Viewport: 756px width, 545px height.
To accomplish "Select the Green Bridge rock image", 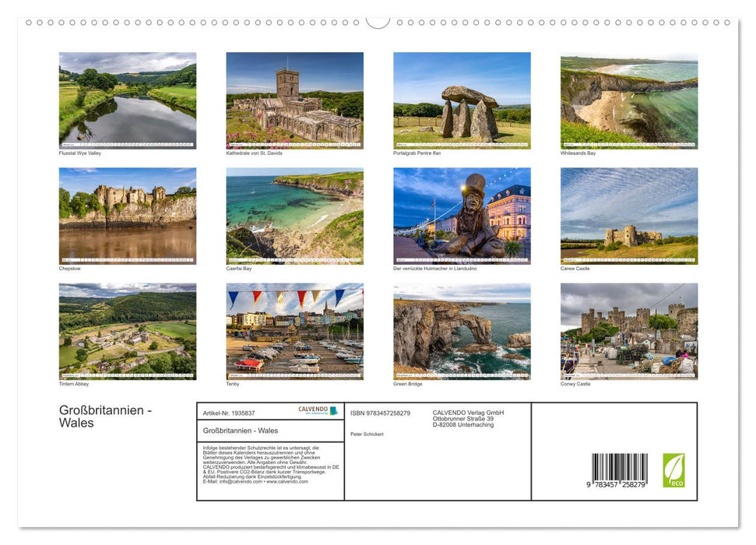I will (x=461, y=331).
